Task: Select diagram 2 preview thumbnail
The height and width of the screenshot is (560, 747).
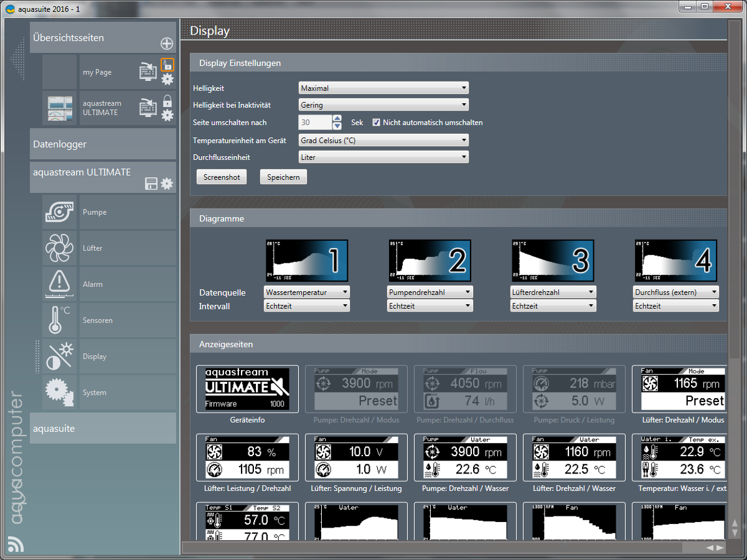Action: [x=430, y=261]
